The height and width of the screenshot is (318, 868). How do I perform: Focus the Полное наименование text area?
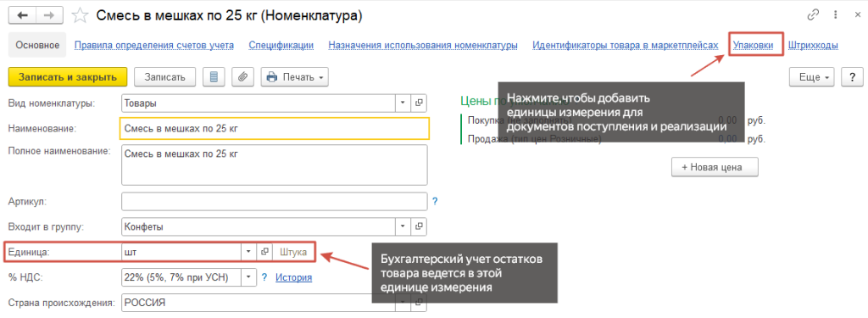point(274,165)
